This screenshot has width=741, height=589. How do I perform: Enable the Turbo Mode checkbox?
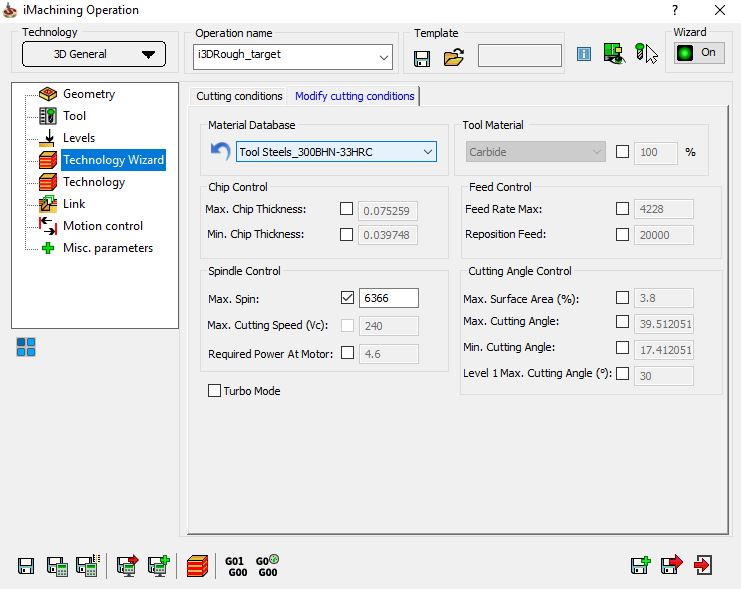pyautogui.click(x=214, y=391)
